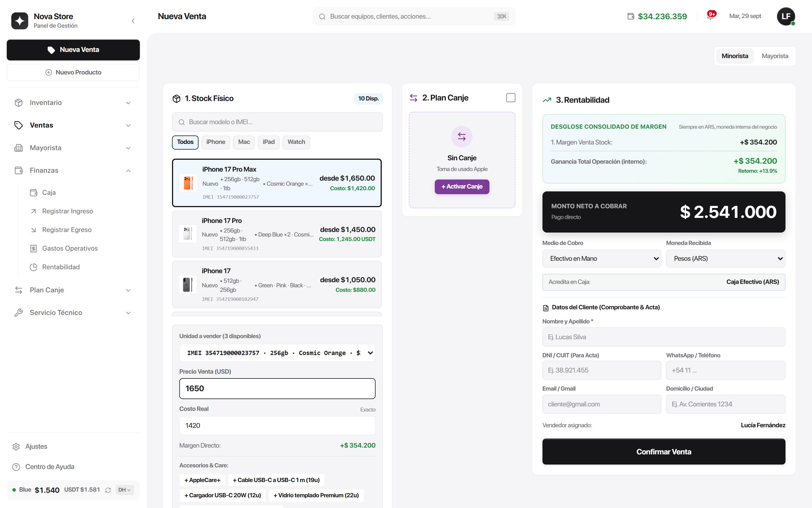Click the Confirmar Venta button
The image size is (812, 508).
tap(664, 452)
